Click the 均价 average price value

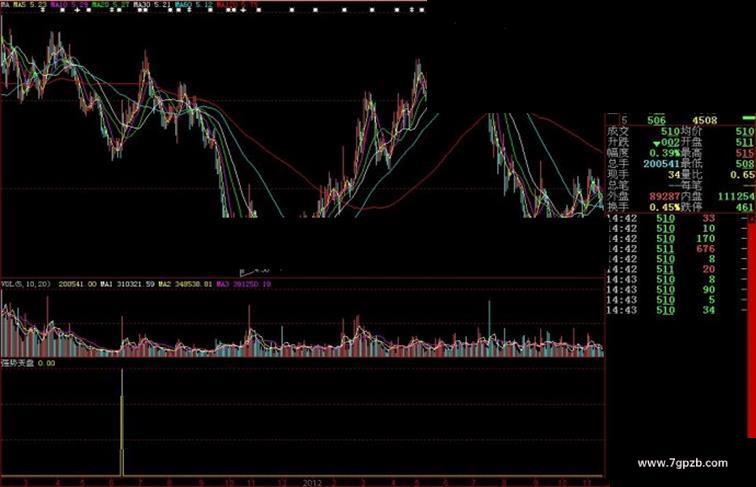tap(744, 131)
